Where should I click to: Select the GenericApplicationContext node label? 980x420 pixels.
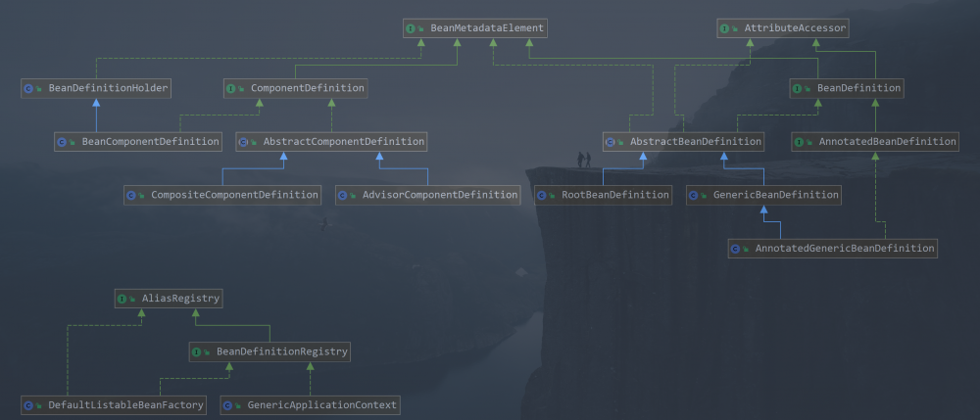(321, 404)
